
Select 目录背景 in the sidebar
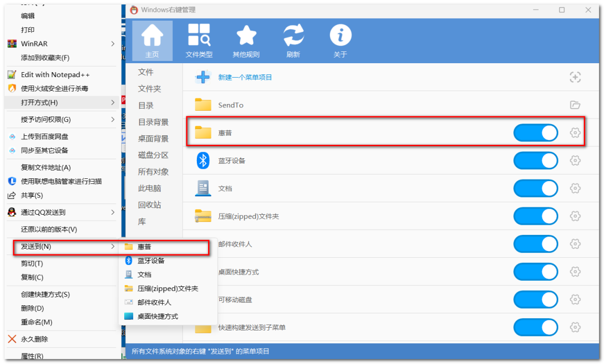point(153,122)
